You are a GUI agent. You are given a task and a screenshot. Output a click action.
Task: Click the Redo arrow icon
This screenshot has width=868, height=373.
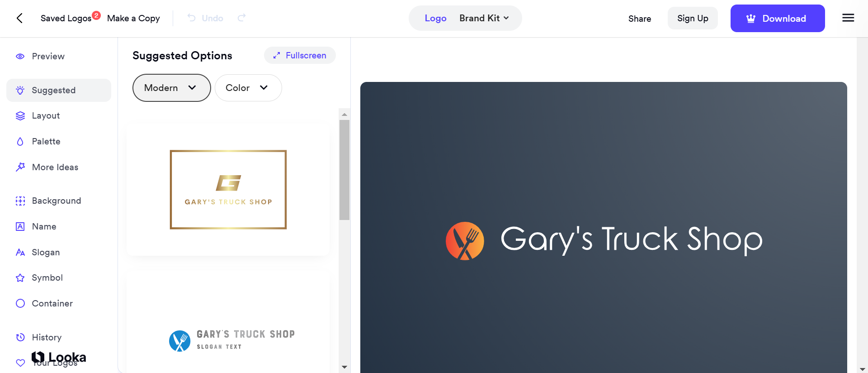(242, 18)
